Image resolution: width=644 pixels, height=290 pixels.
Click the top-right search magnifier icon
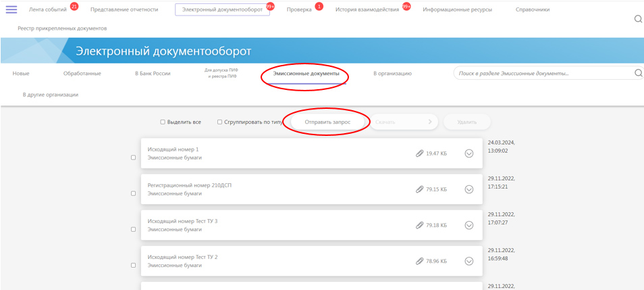[638, 19]
